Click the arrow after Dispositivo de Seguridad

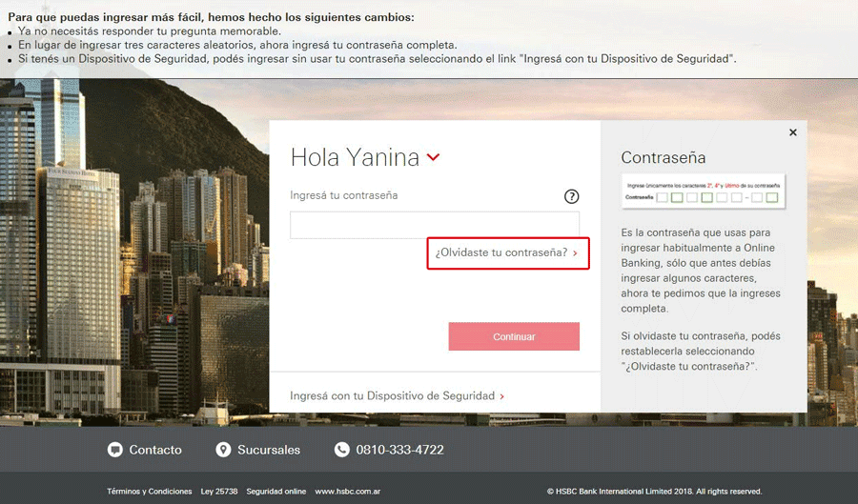click(501, 396)
